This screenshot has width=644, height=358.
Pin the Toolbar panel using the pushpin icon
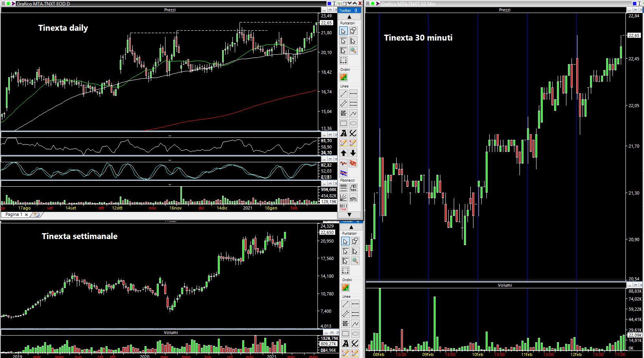click(x=356, y=10)
